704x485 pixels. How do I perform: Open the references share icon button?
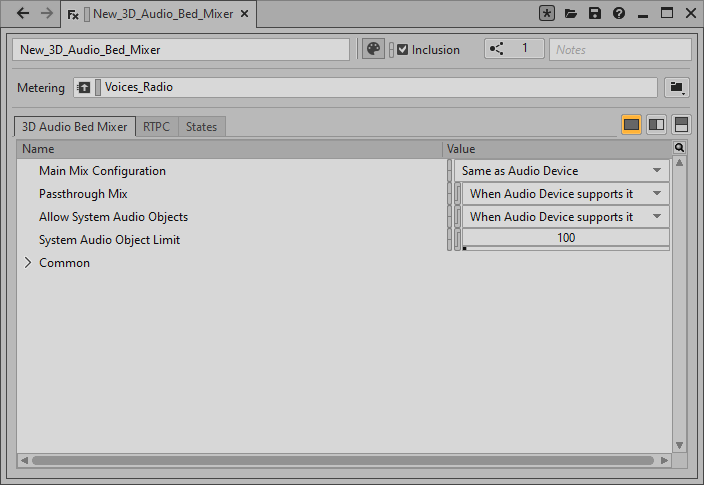pyautogui.click(x=497, y=49)
